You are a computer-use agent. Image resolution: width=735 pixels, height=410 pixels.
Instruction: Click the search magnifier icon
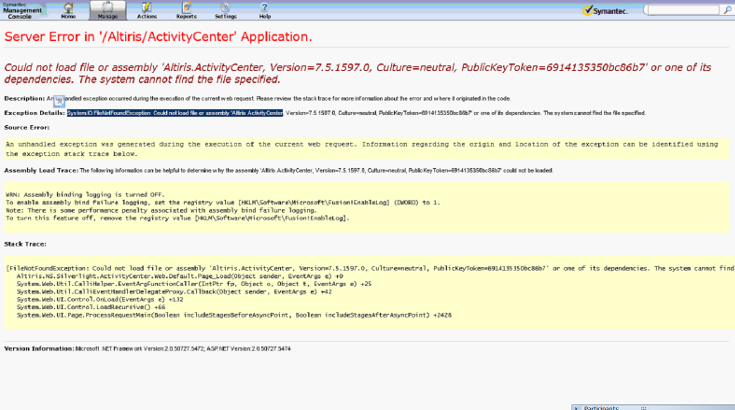click(727, 10)
